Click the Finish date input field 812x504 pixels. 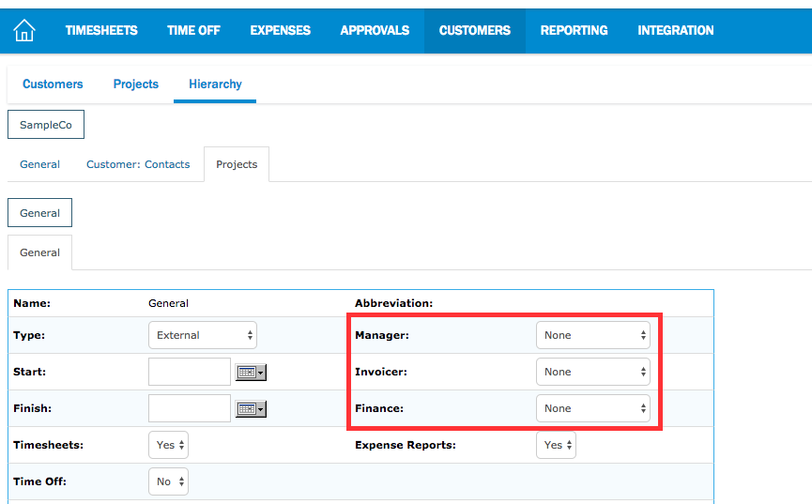(x=190, y=408)
